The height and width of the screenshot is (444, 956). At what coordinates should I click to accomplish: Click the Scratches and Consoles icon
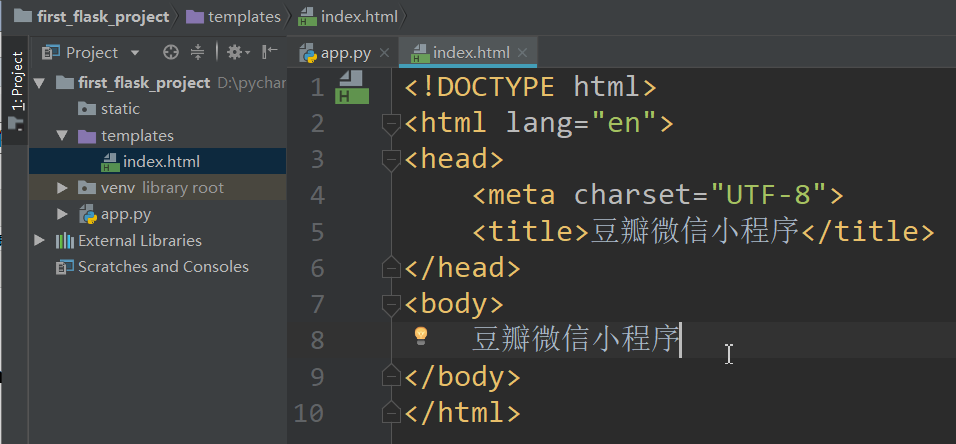click(x=65, y=267)
